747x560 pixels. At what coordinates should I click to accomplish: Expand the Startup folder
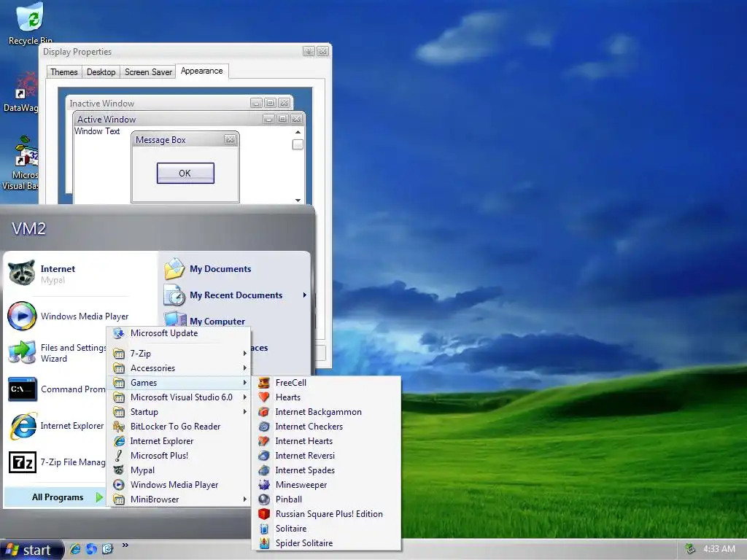coord(180,412)
